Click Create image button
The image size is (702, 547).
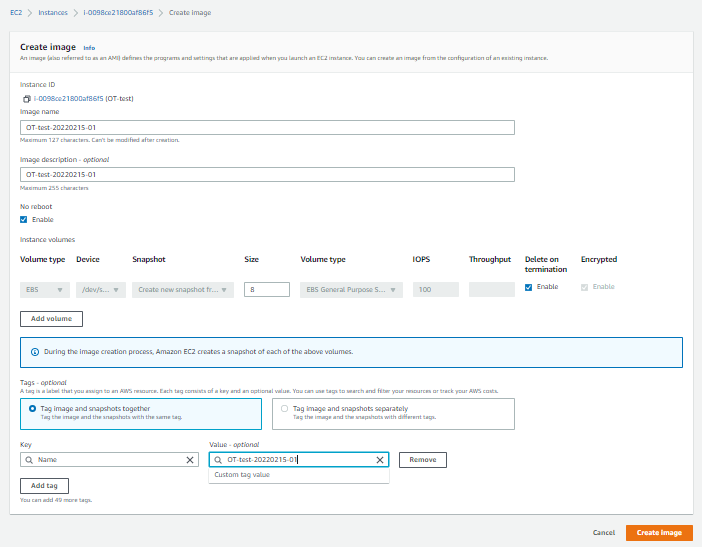(659, 533)
